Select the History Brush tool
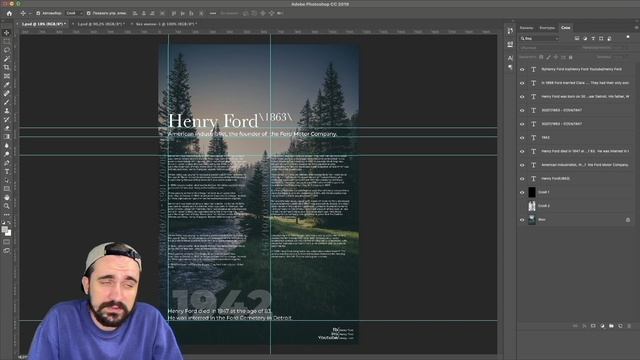The height and width of the screenshot is (360, 640). point(7,120)
